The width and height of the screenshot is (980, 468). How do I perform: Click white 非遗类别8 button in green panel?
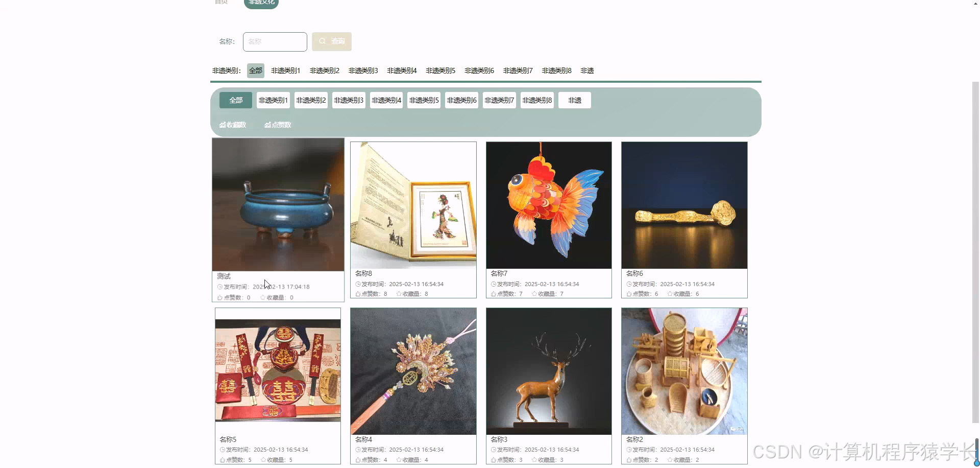point(537,100)
